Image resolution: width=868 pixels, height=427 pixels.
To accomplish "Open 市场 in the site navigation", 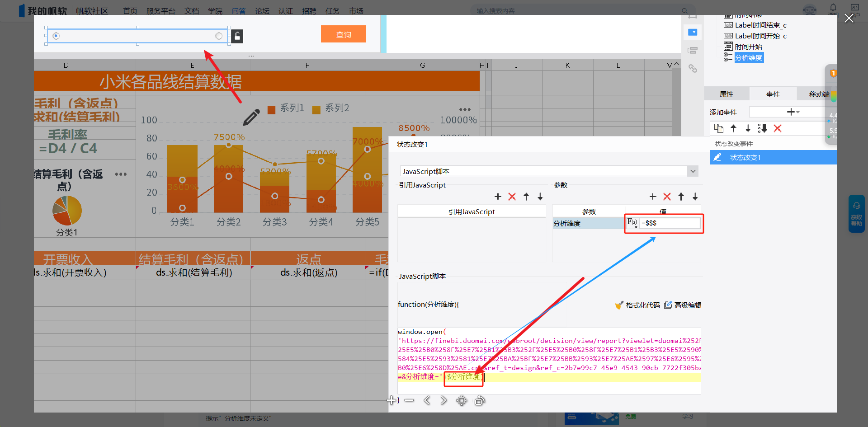I will pyautogui.click(x=356, y=11).
